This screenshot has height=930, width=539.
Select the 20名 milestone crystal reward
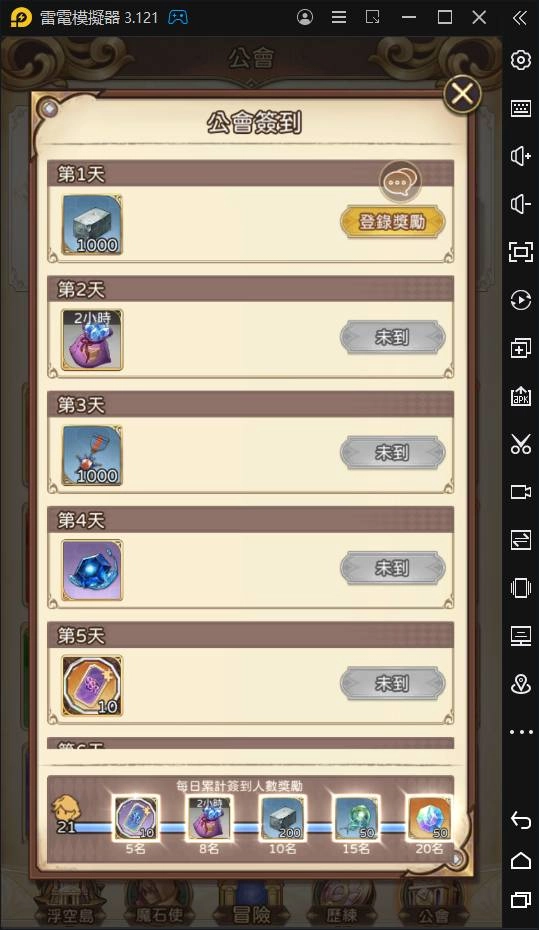[430, 818]
